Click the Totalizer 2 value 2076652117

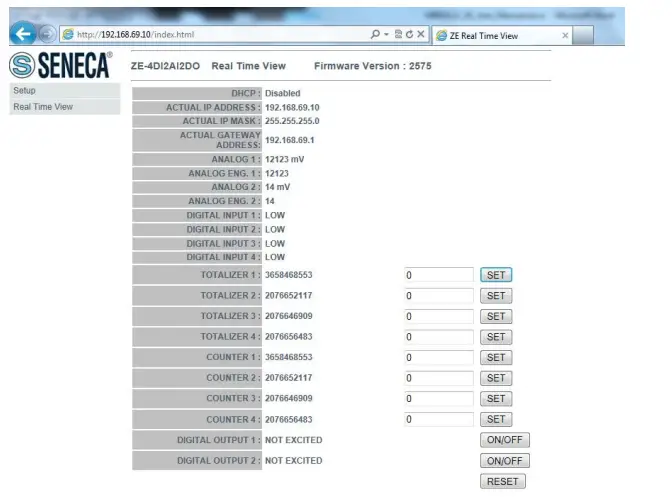(288, 295)
